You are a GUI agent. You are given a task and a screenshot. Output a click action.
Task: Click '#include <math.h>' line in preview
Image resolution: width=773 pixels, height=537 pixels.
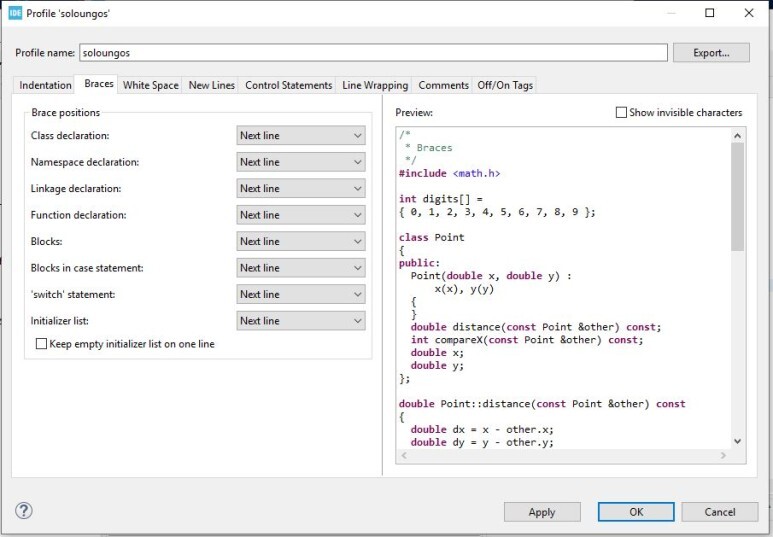click(x=449, y=174)
